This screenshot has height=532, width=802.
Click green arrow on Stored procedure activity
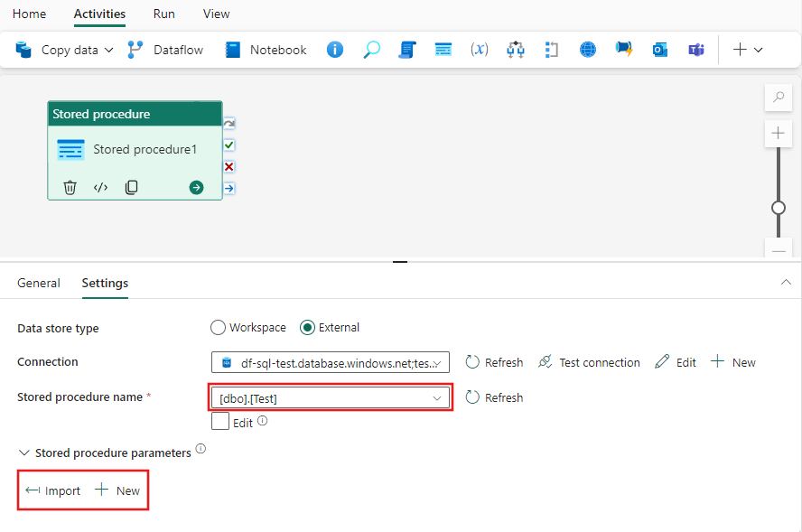196,188
